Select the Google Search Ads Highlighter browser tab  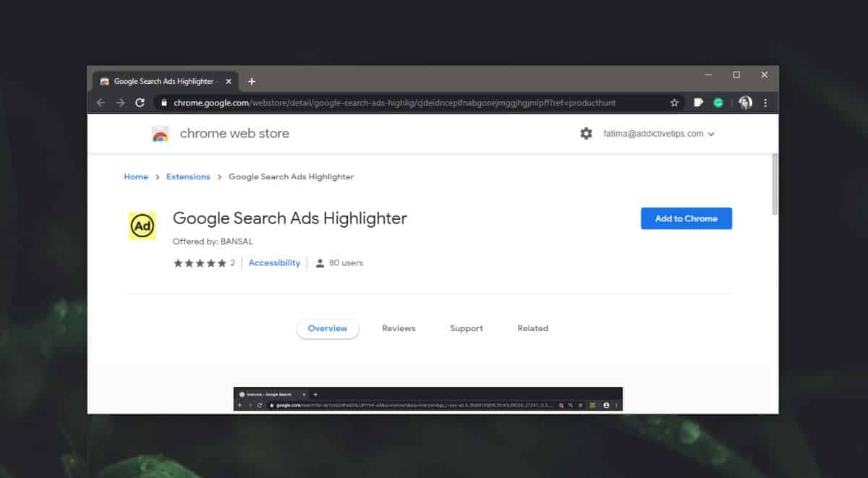pyautogui.click(x=165, y=81)
